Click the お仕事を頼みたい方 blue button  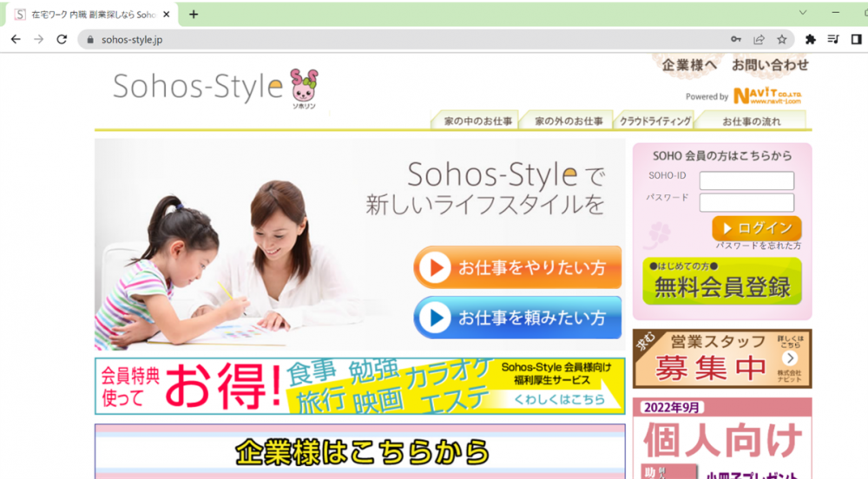517,318
